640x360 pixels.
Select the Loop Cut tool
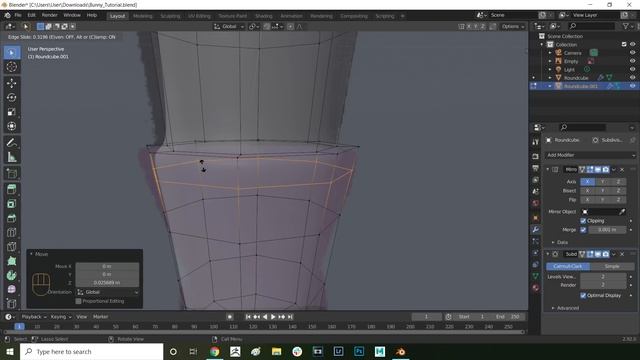tap(11, 232)
